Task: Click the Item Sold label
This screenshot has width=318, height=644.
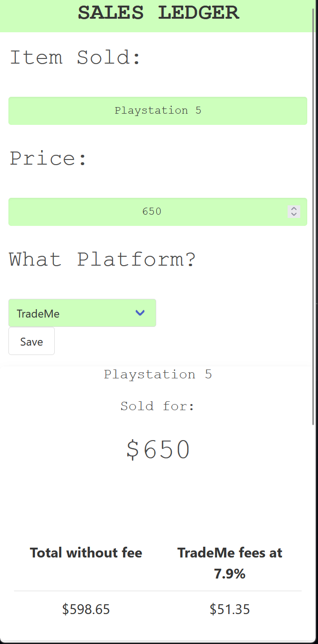Action: pyautogui.click(x=75, y=58)
